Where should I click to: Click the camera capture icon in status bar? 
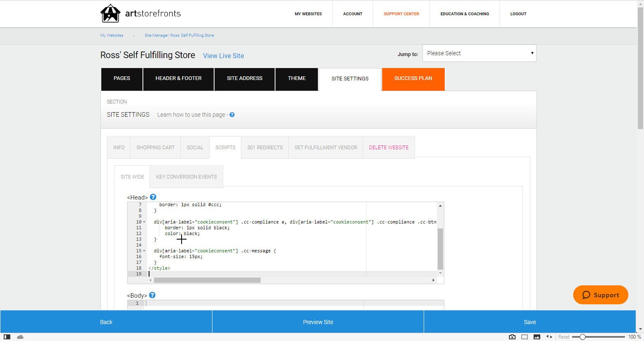point(512,337)
